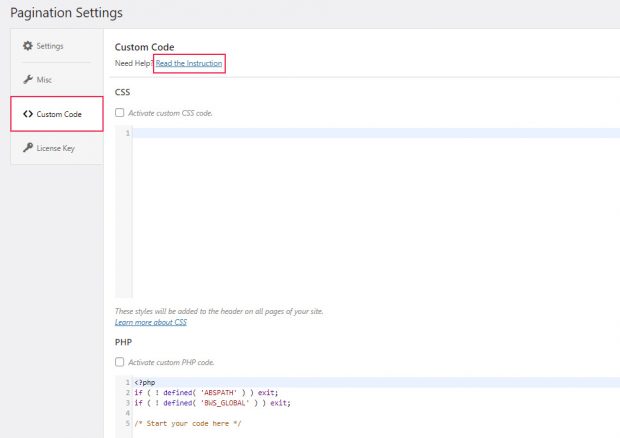Enable the Activate custom PHP code checkbox
This screenshot has width=620, height=438.
click(119, 362)
